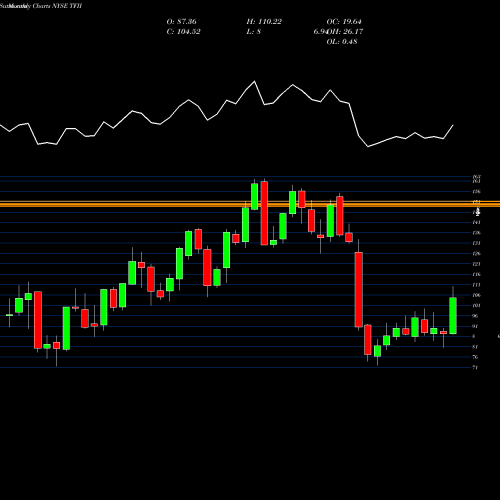Click the 136 price axis label
This screenshot has height=500, width=500.
click(476, 233)
